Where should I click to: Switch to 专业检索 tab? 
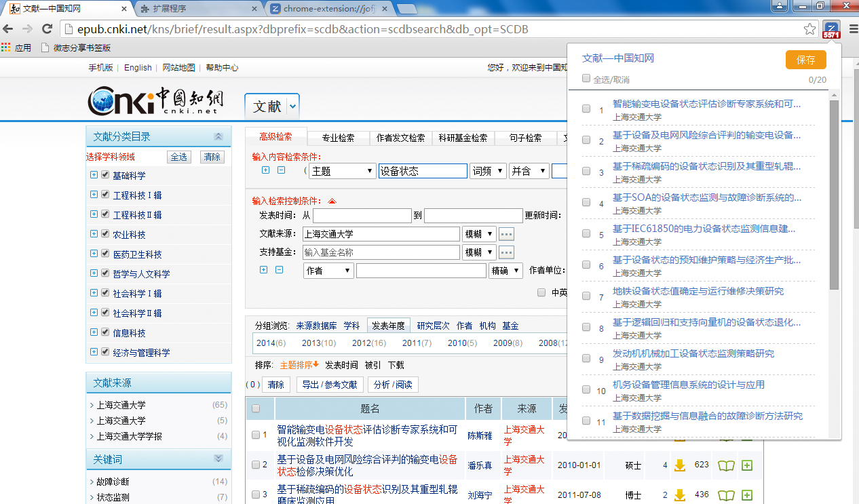(x=338, y=138)
